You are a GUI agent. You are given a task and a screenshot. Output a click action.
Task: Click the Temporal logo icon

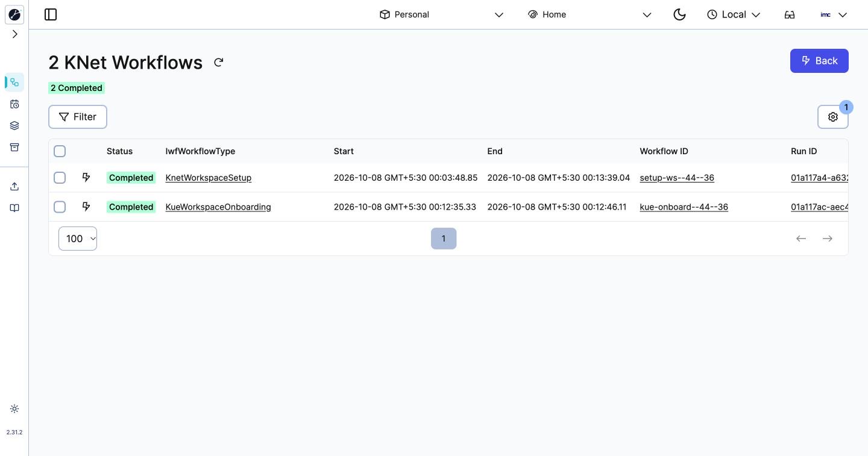[14, 14]
